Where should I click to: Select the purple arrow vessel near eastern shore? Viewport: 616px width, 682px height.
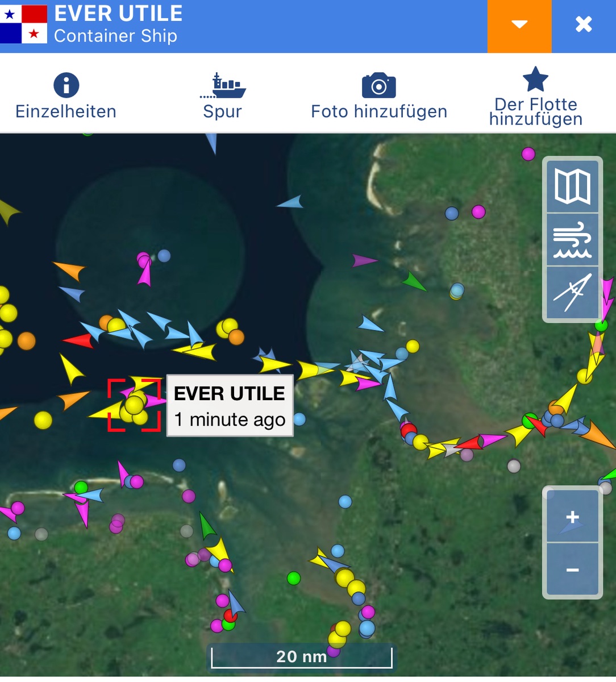[364, 261]
